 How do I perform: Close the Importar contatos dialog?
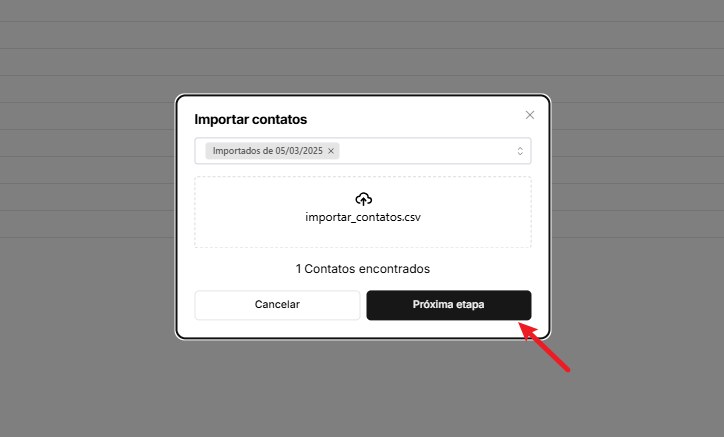[x=530, y=115]
